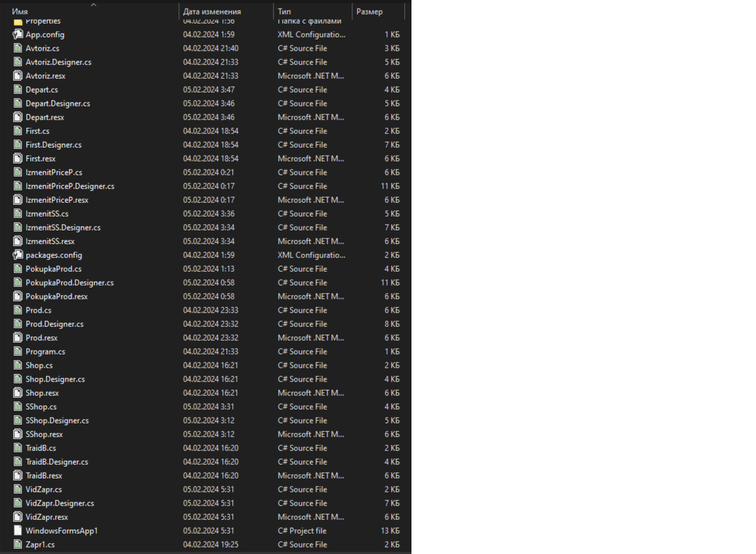
Task: Click the IzmenitPriceP.Designer.cs file icon
Action: pos(18,186)
